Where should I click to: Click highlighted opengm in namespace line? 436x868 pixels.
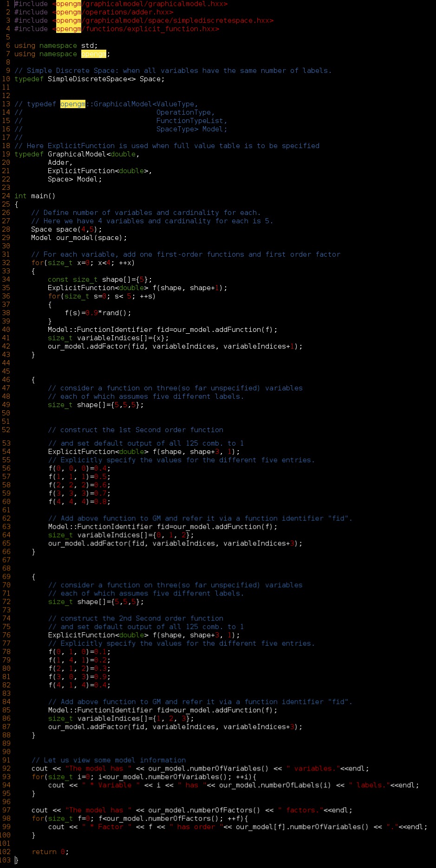point(94,54)
